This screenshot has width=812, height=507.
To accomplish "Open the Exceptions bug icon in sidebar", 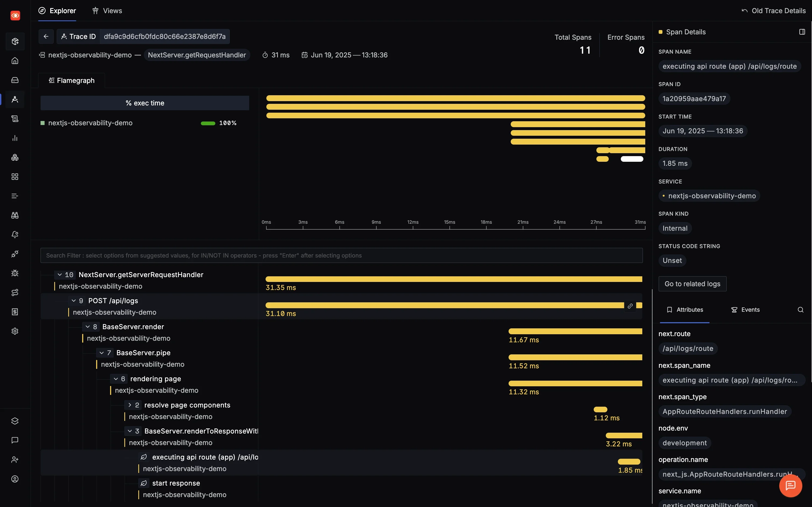I will coord(15,273).
